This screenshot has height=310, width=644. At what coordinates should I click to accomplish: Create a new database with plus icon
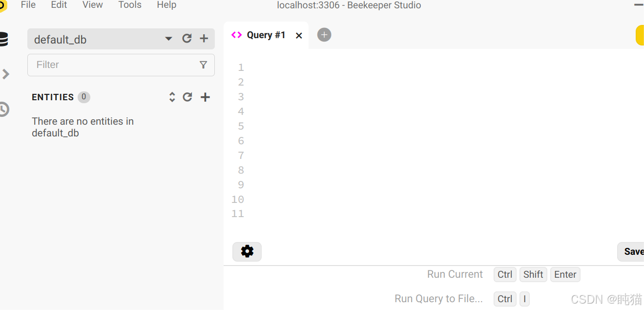point(204,39)
